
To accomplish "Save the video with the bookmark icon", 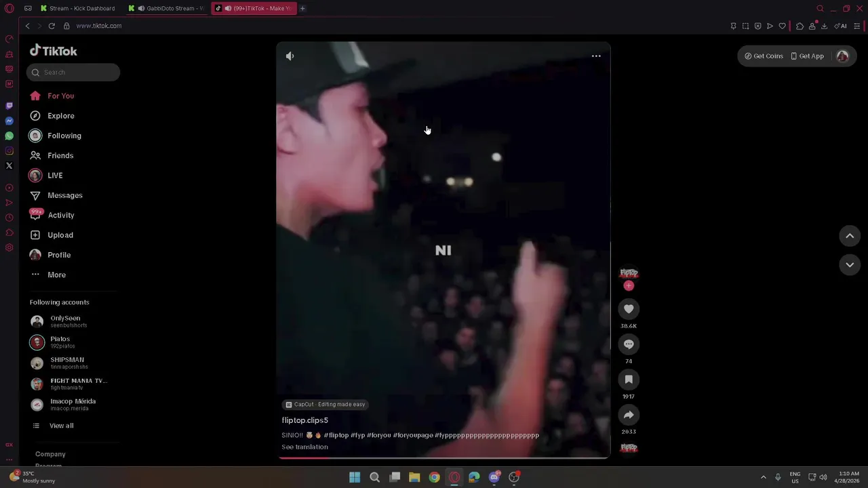I will [x=629, y=380].
